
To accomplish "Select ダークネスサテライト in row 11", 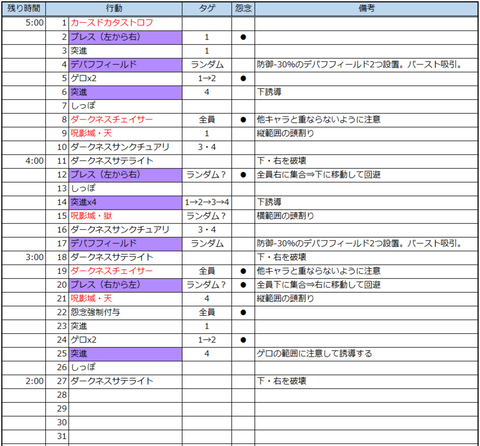I will [x=125, y=161].
